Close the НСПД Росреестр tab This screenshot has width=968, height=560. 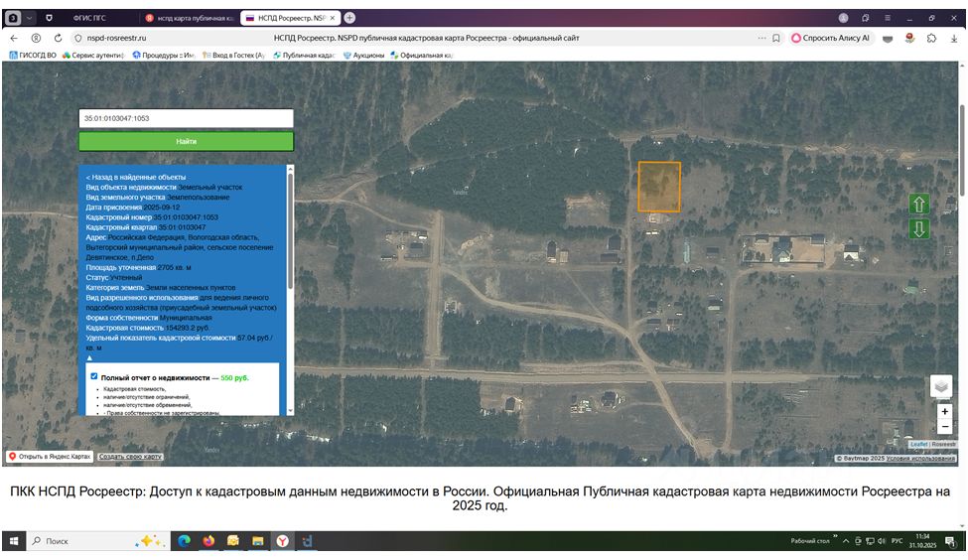coord(333,18)
